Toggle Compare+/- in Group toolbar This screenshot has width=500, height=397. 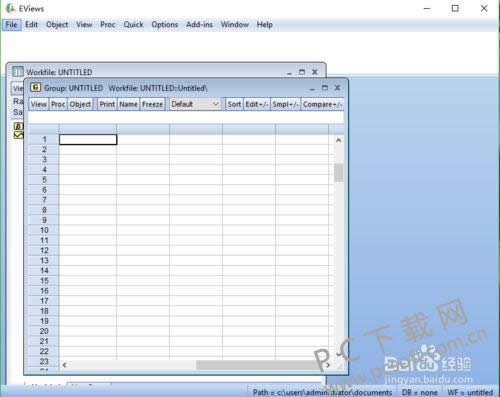(322, 104)
